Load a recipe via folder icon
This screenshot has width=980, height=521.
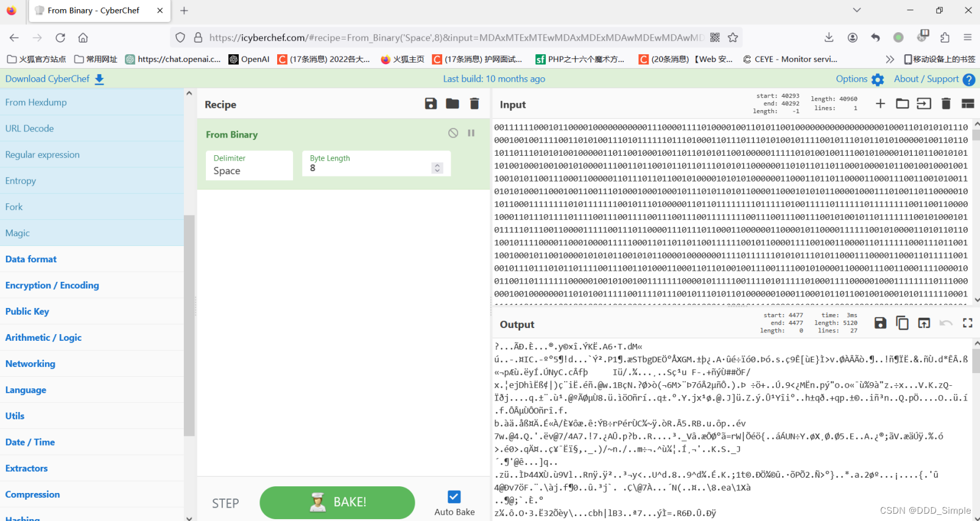(x=453, y=103)
